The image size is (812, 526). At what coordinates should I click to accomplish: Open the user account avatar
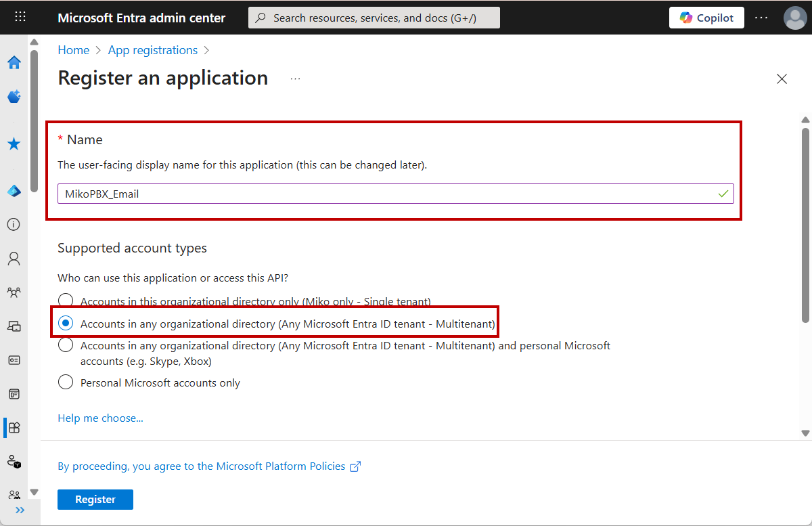point(794,18)
